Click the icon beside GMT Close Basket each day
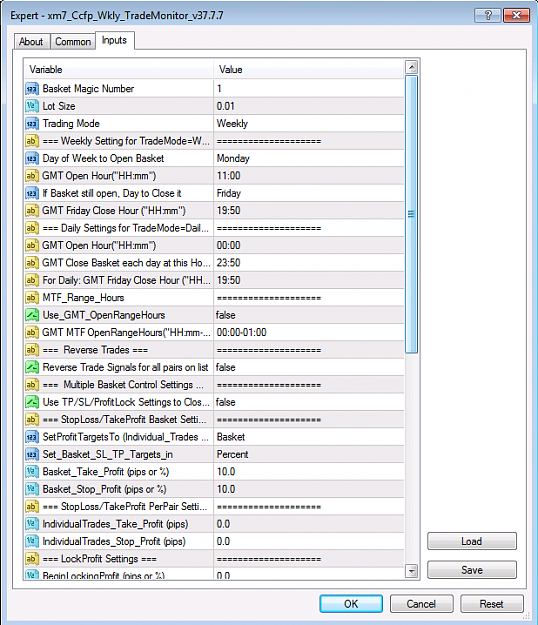The image size is (538, 625). point(32,263)
